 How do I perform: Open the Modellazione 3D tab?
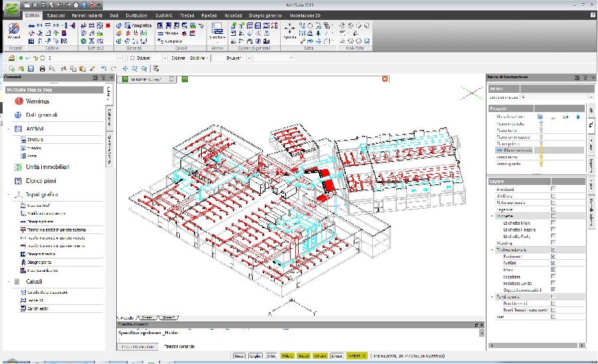click(x=305, y=16)
